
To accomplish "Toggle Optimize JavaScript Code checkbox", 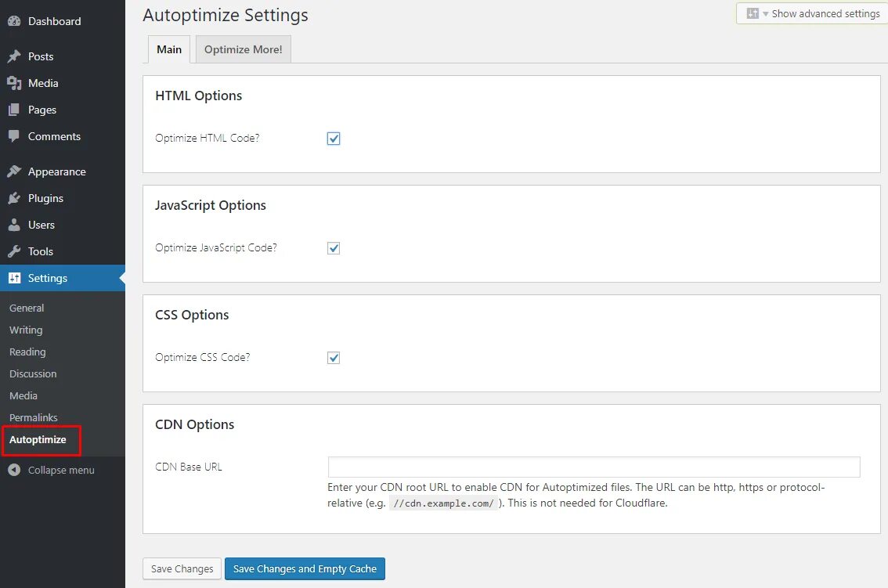I will pyautogui.click(x=334, y=248).
